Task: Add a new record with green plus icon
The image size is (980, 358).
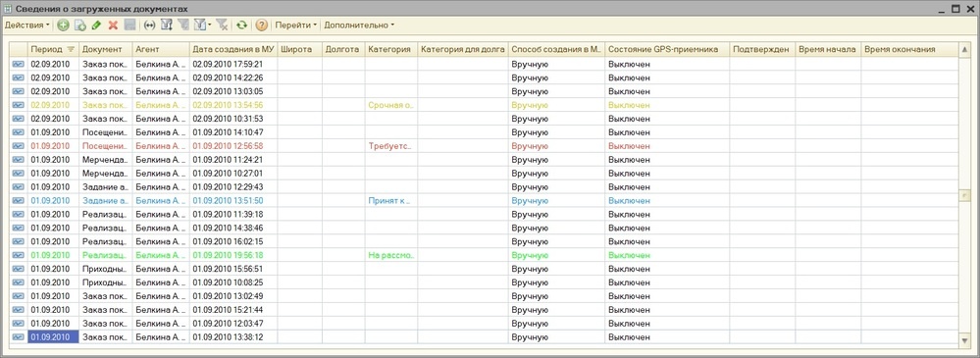Action: point(63,25)
